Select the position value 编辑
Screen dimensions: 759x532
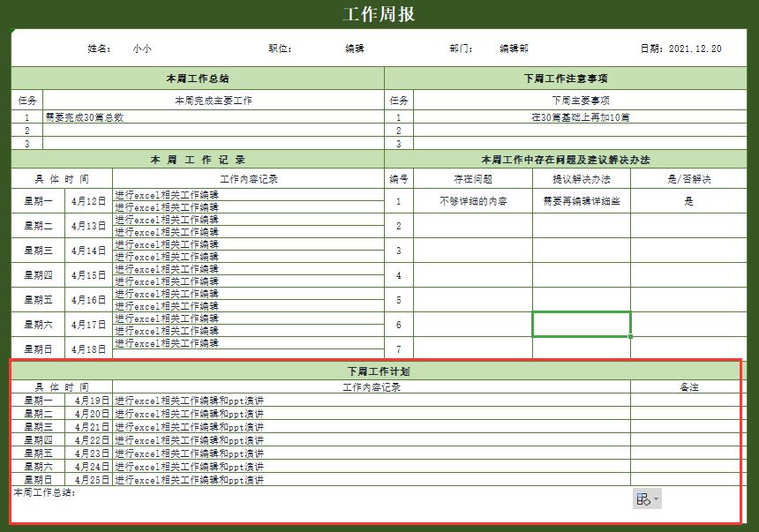355,49
